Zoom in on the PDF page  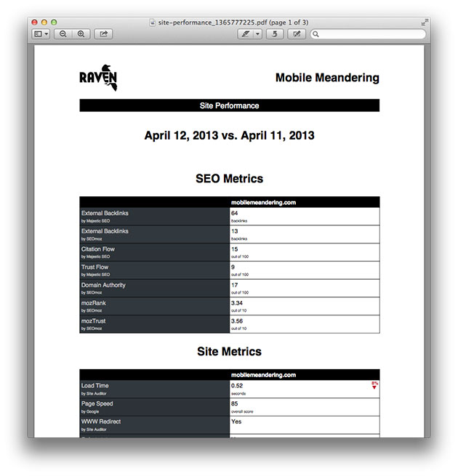(81, 34)
